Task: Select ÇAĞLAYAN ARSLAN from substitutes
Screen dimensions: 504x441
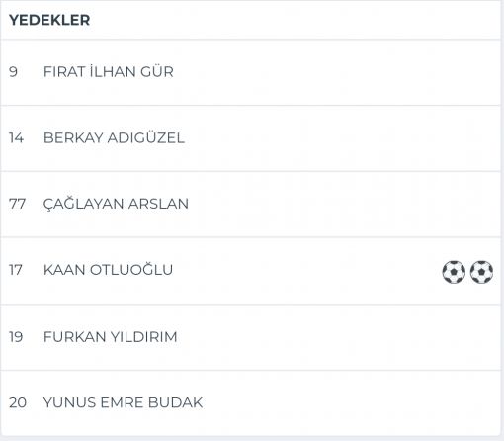Action: pos(116,204)
